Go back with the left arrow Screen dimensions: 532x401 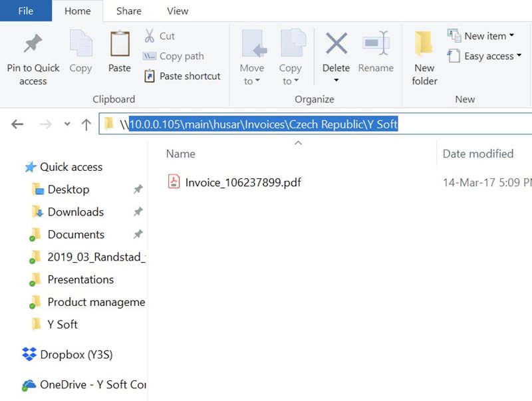point(17,124)
